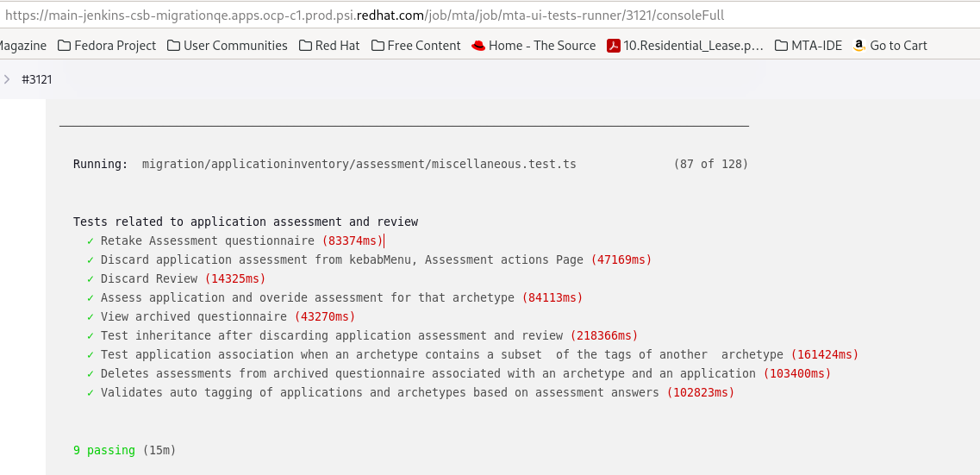Click the green checkmark beside View archived questionnaire

[91, 316]
